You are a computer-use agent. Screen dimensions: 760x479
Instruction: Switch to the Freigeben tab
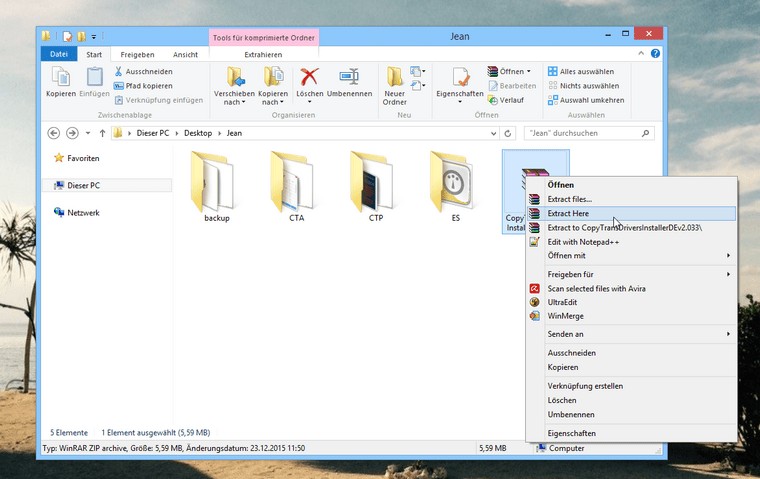[137, 54]
